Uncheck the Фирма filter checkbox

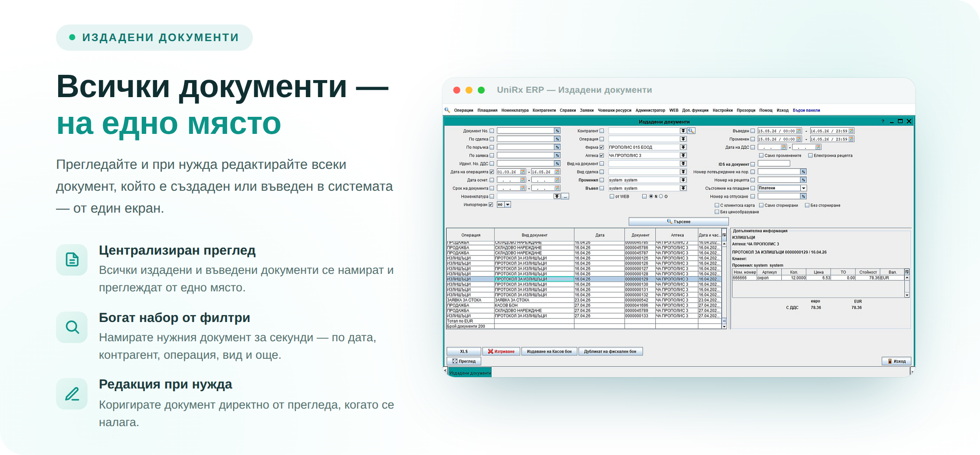click(x=602, y=147)
